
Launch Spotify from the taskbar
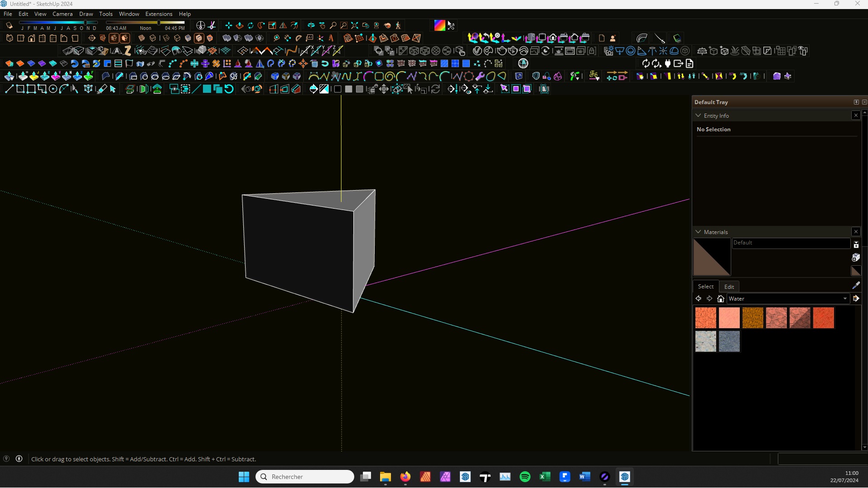[525, 477]
